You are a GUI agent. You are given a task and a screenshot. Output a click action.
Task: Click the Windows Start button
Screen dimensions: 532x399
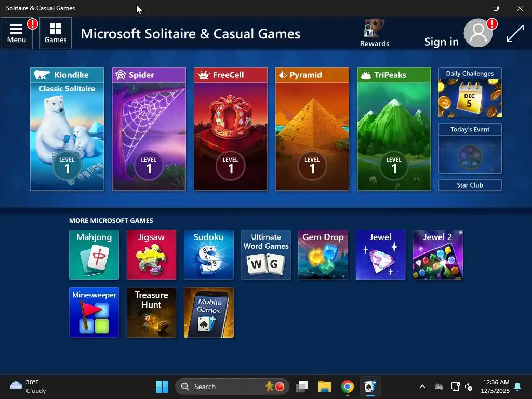click(x=162, y=387)
